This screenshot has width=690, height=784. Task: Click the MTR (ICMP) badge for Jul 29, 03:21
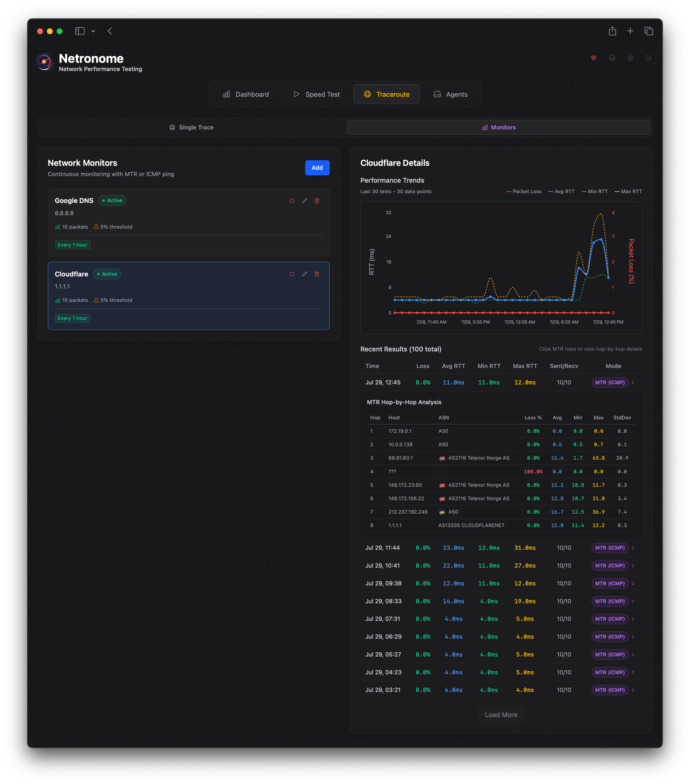coord(610,690)
